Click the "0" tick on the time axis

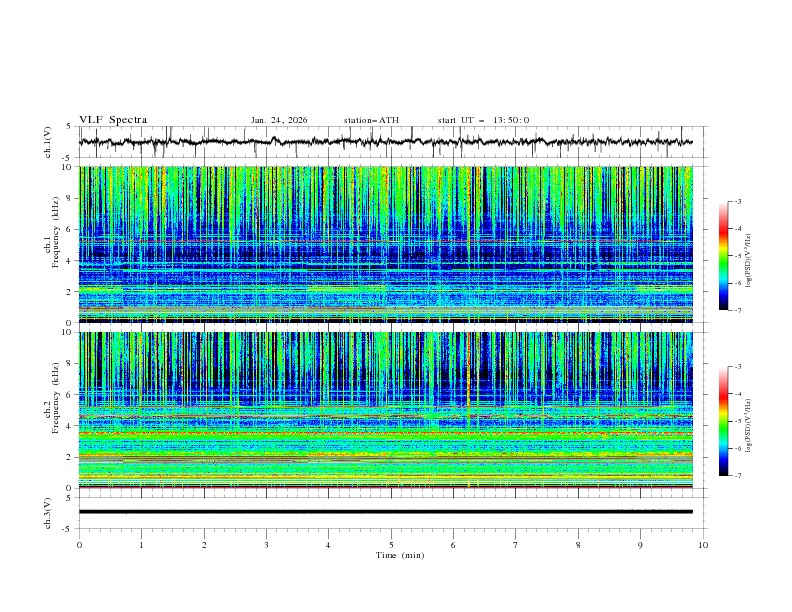pos(79,545)
